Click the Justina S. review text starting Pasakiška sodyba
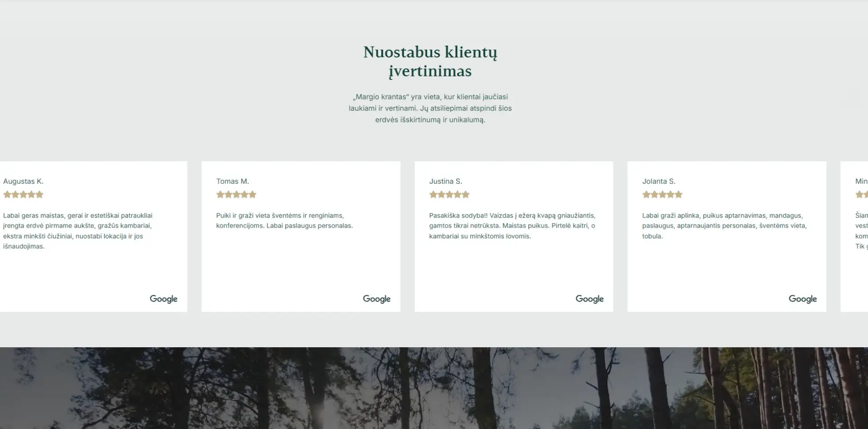Screen dimensions: 868x429 coord(512,226)
